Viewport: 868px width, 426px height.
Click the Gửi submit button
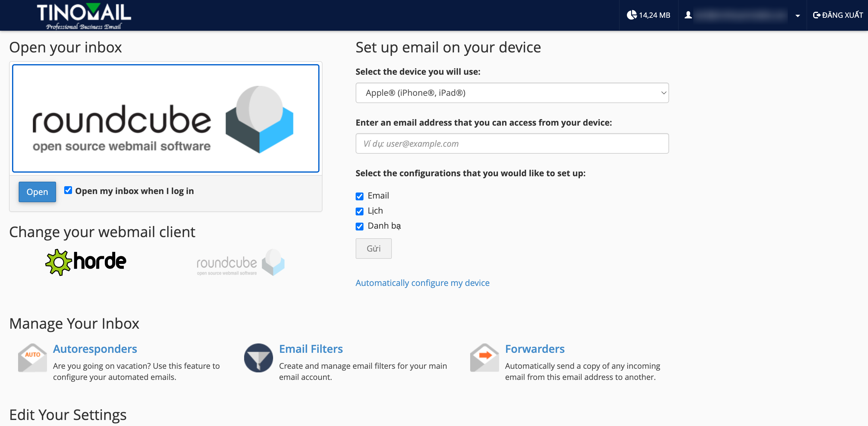pyautogui.click(x=373, y=249)
